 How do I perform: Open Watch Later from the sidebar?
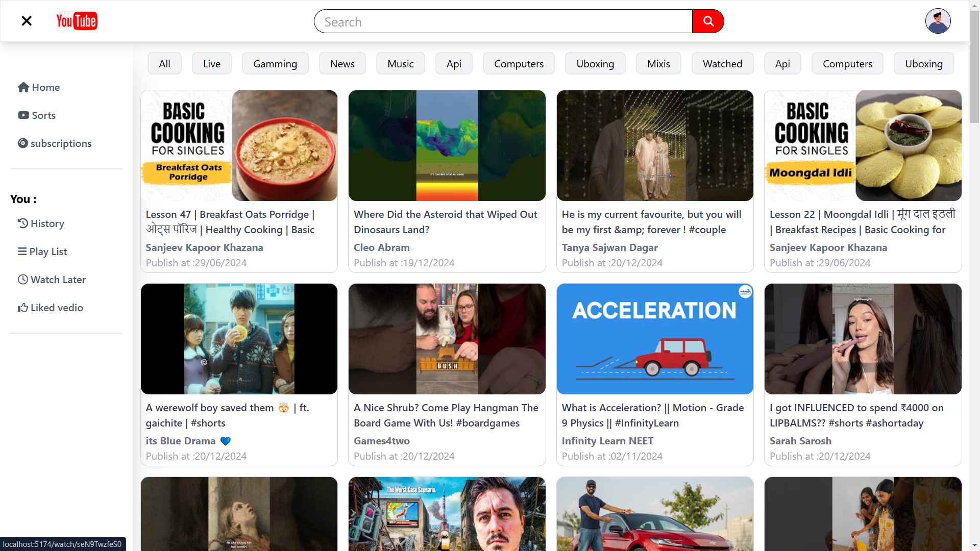tap(52, 280)
